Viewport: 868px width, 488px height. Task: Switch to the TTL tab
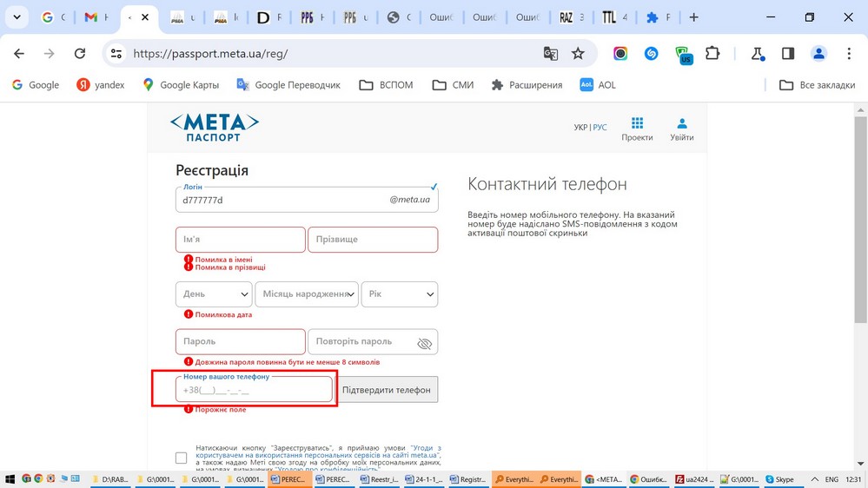pyautogui.click(x=614, y=17)
